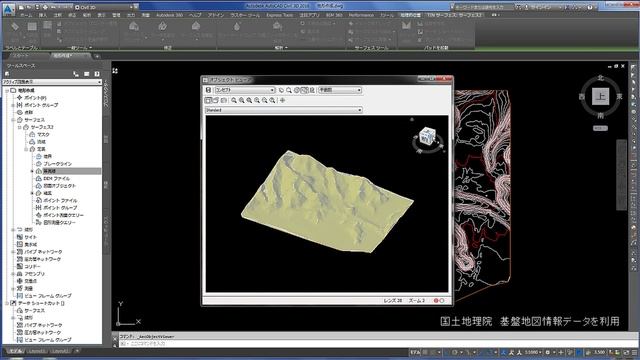
Task: Select the マスク item
Action: 43,134
